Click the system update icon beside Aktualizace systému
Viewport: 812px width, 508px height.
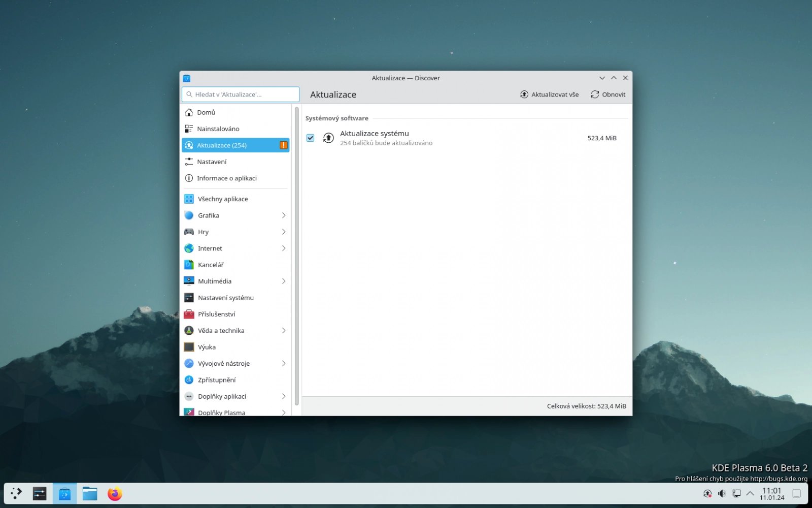pyautogui.click(x=328, y=138)
